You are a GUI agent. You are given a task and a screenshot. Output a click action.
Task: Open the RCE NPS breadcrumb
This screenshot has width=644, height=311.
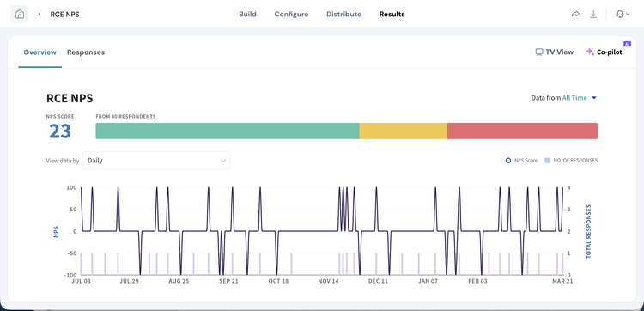(65, 15)
